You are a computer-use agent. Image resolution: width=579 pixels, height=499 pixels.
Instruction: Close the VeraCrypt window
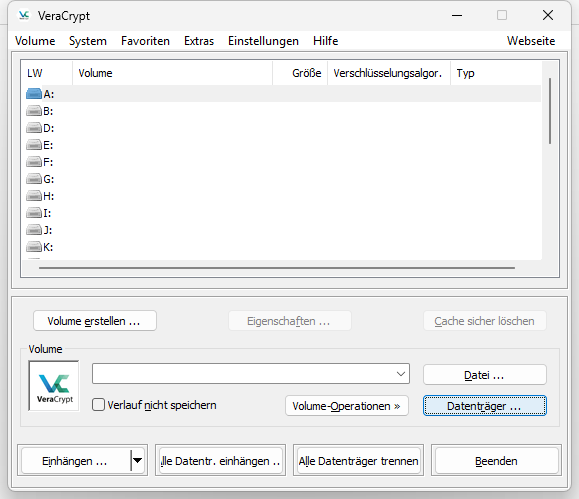coord(548,16)
